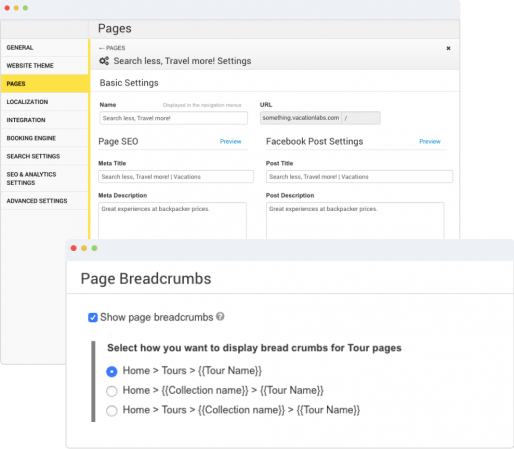Click the gears icon beside Settings heading
Viewport: 514px width, 449px height.
tap(104, 61)
